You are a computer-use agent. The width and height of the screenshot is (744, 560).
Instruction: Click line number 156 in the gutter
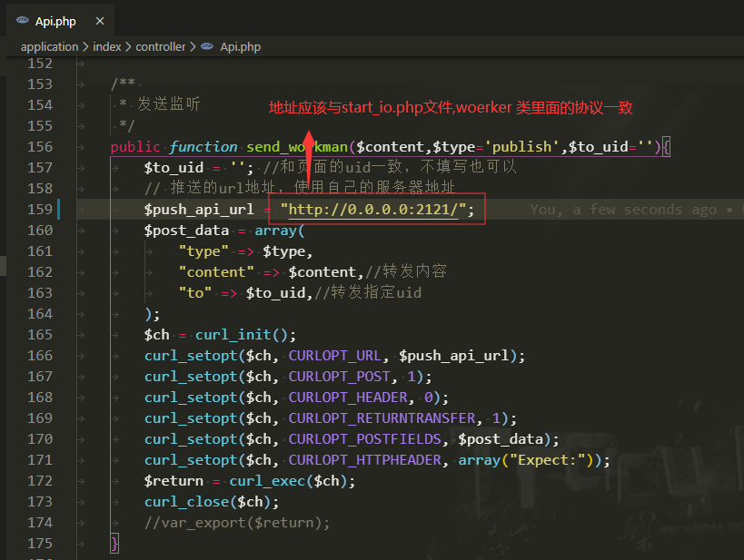(x=40, y=147)
